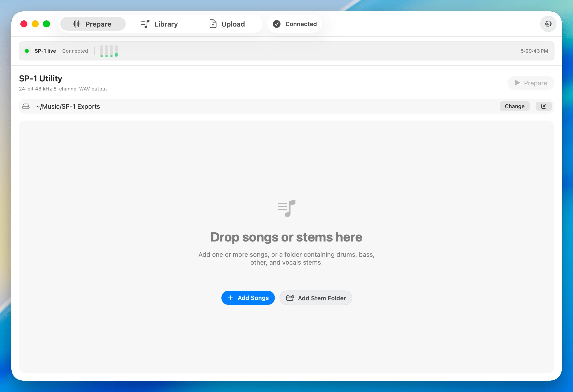Start processing with the Prepare play button
The height and width of the screenshot is (392, 573).
[x=531, y=83]
